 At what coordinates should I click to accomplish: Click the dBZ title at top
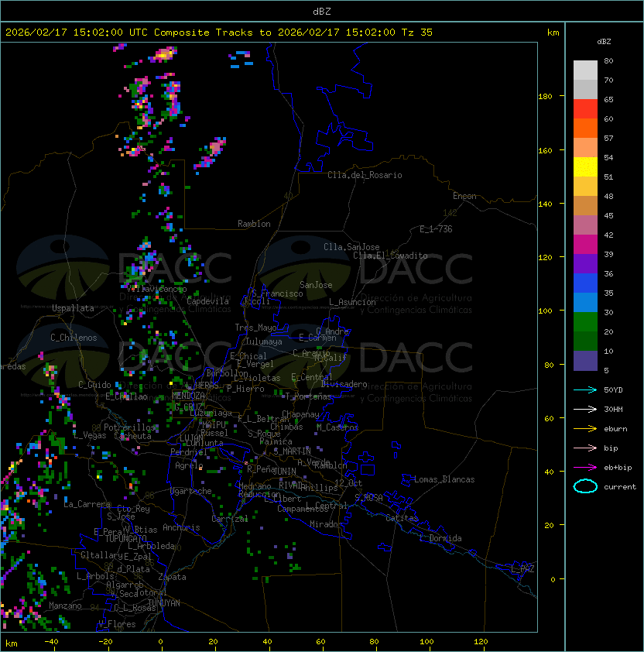[322, 12]
